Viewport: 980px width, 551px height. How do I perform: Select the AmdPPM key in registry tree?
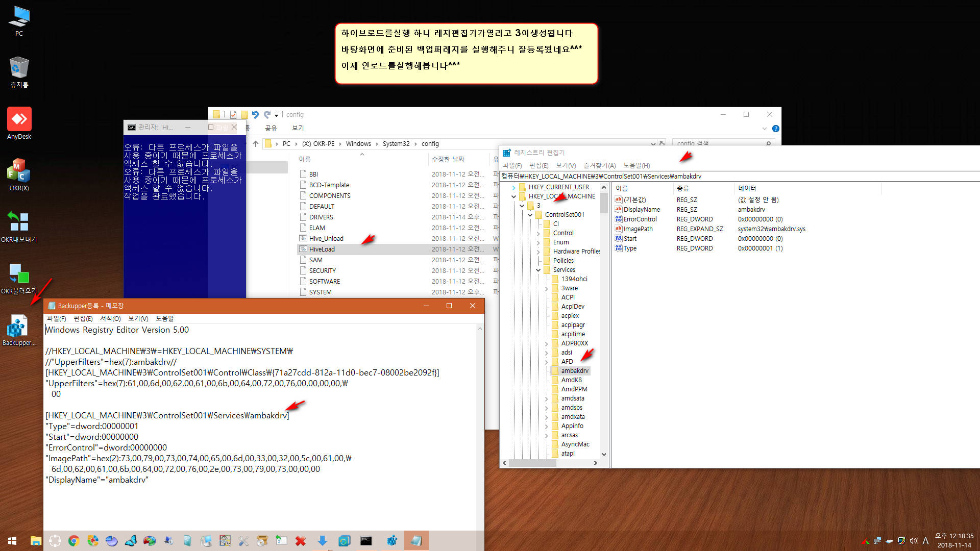click(x=574, y=389)
